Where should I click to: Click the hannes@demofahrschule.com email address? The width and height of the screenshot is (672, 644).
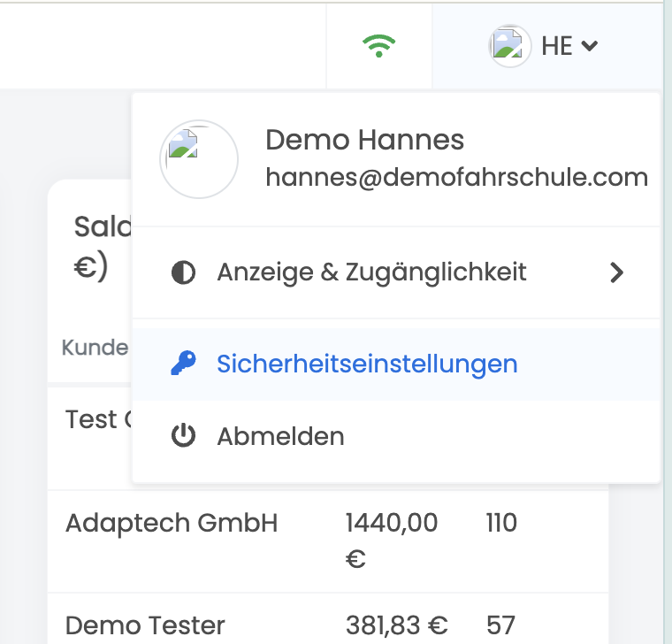point(456,178)
